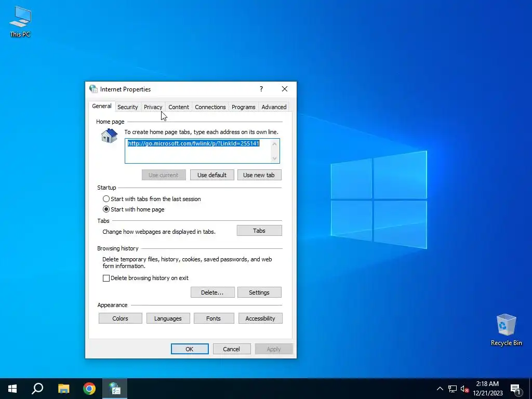Viewport: 532px width, 399px height.
Task: Open the Fonts button
Action: [214, 318]
